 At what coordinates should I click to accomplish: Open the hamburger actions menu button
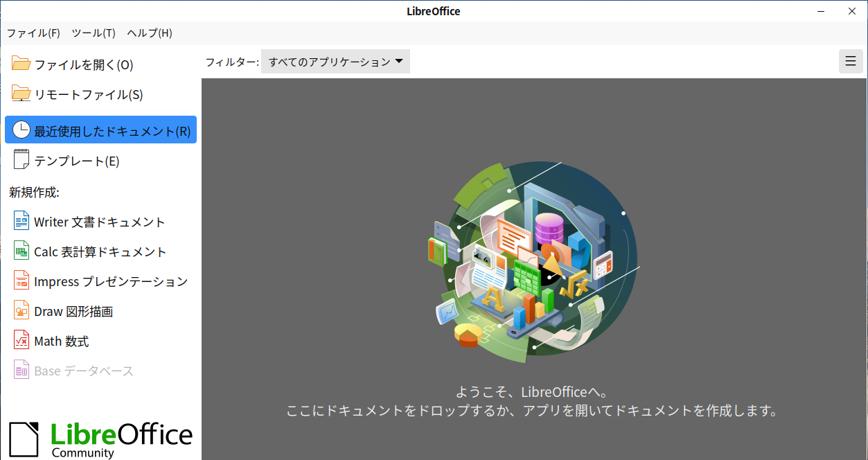coord(851,61)
